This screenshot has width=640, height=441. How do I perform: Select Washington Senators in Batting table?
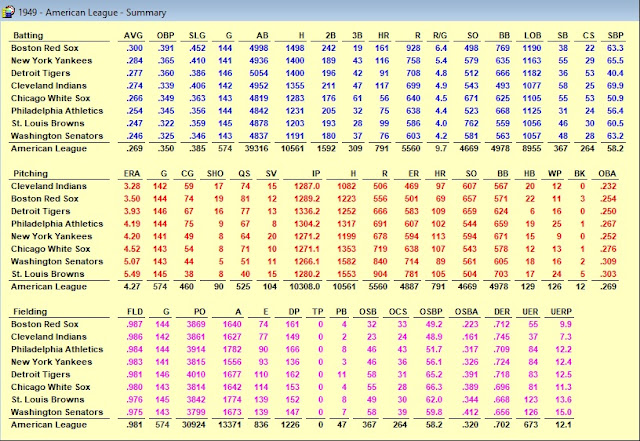(x=57, y=136)
